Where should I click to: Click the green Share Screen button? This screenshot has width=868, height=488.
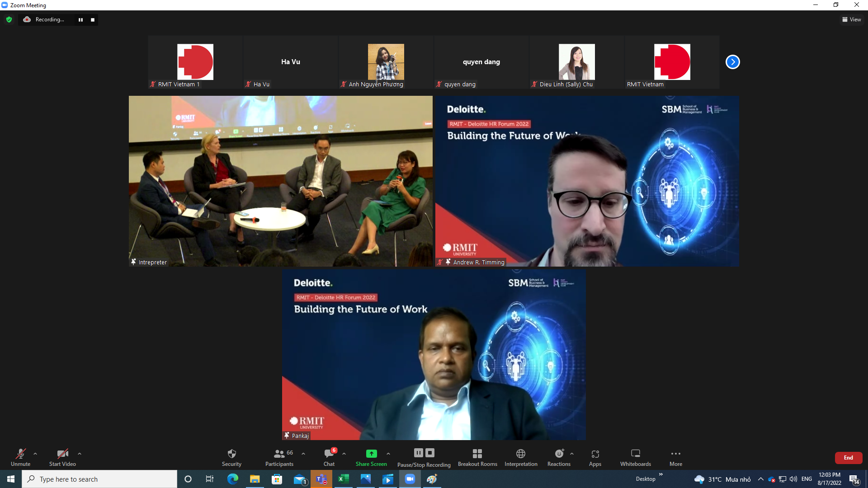click(371, 457)
